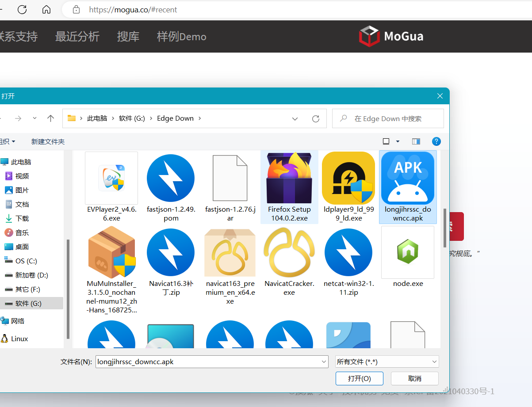The width and height of the screenshot is (532, 407).
Task: Click the browser reload button
Action: 22,9
